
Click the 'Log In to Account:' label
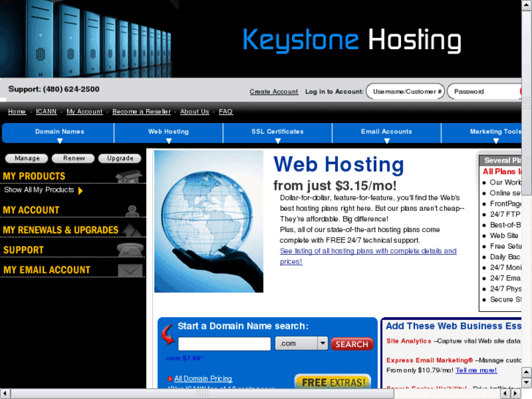tap(334, 92)
